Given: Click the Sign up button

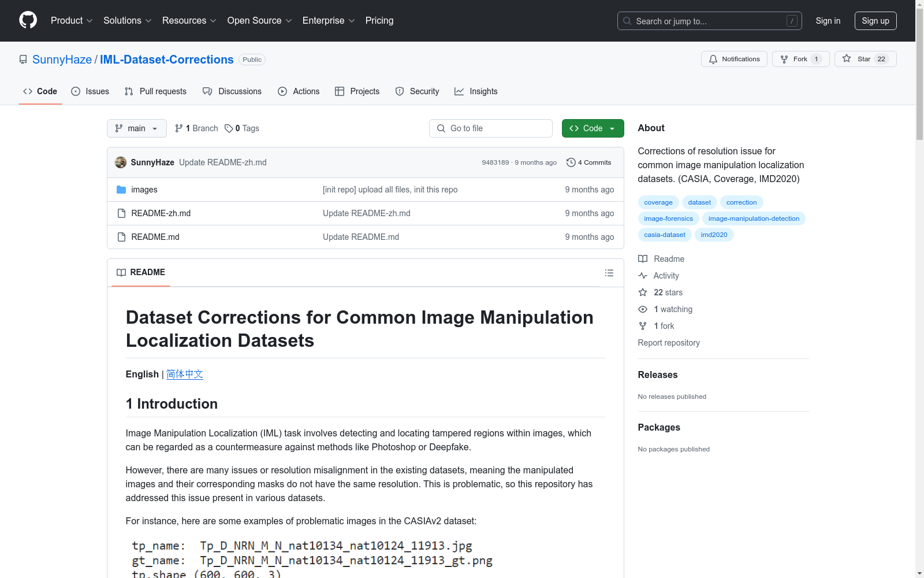Looking at the screenshot, I should (875, 21).
